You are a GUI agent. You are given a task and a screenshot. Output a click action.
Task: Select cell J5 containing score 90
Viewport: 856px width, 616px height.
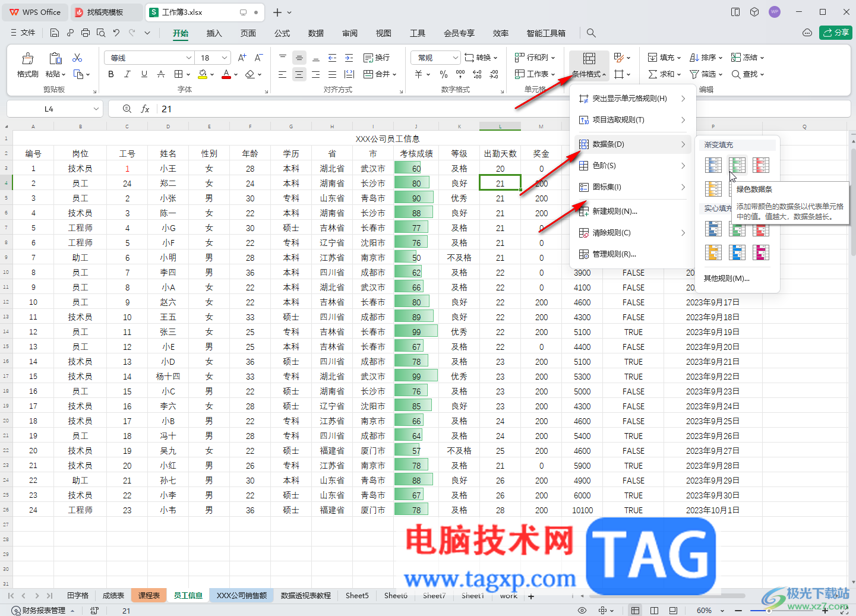[416, 198]
